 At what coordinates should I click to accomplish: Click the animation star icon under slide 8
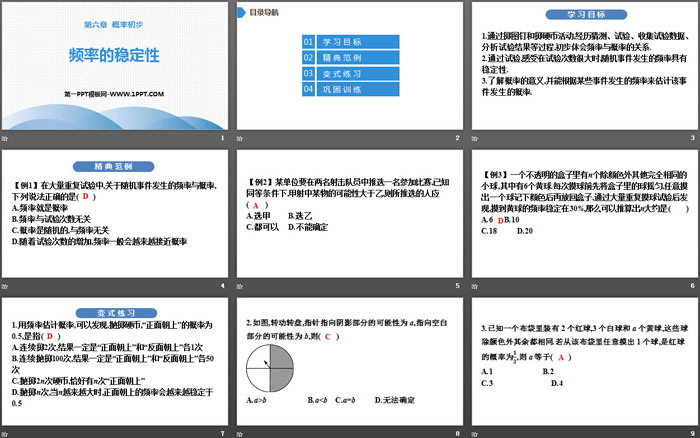coord(240,434)
